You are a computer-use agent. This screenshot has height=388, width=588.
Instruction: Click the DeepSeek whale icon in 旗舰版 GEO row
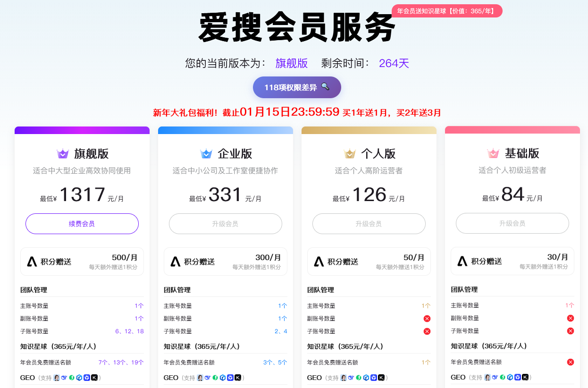point(64,378)
